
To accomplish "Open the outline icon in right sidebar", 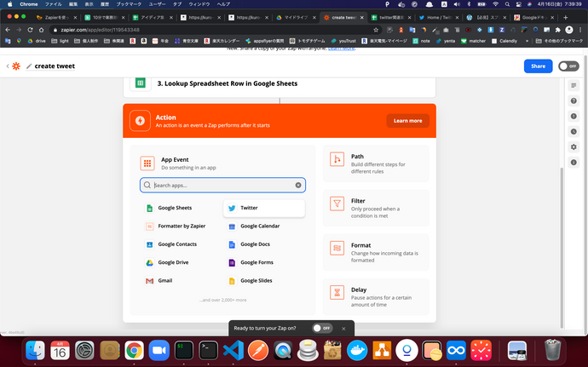I will [574, 85].
